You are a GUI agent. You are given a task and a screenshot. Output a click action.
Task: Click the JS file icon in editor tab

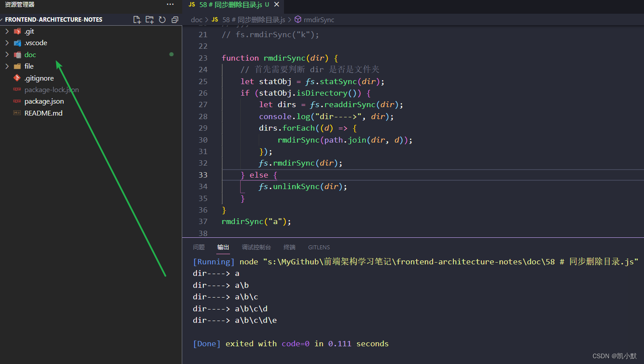point(192,5)
